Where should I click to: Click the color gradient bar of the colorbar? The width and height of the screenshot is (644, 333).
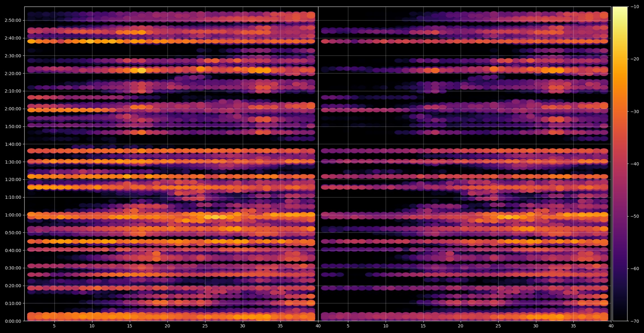pos(620,164)
